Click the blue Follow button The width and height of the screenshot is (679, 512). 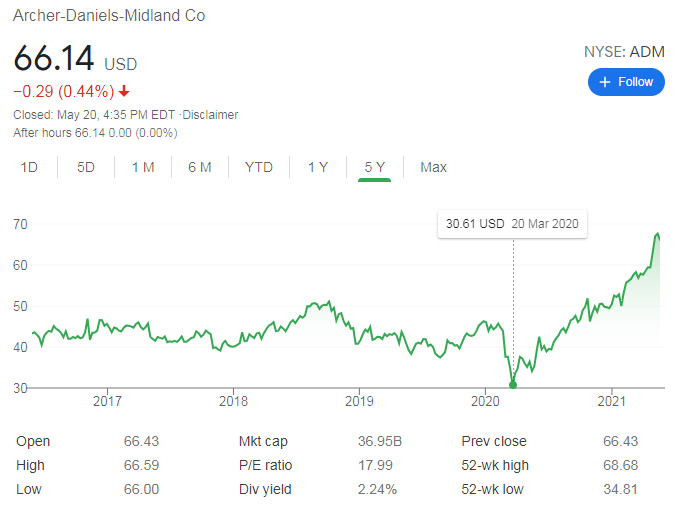[x=626, y=82]
